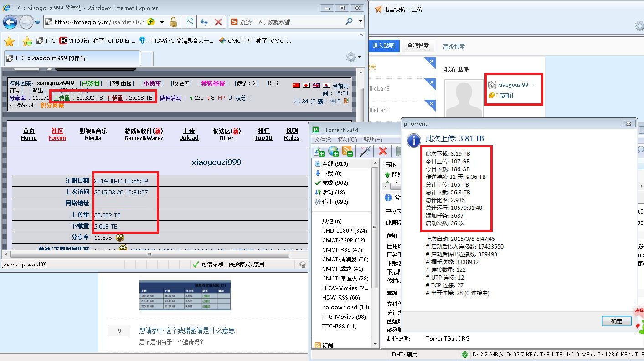Open µTorrent 文件(F) menu
Viewport: 644px width, 361px height.
click(x=323, y=140)
